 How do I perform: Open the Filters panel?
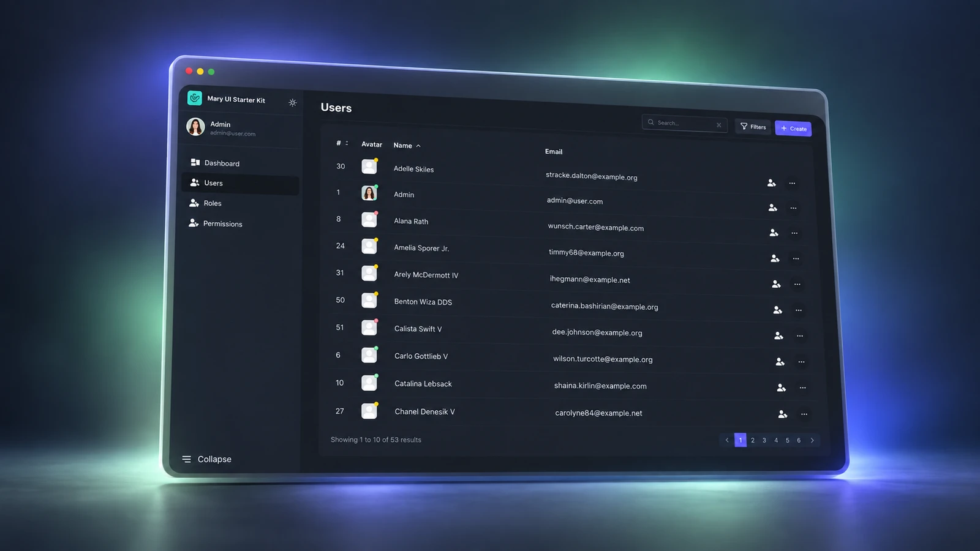click(753, 127)
